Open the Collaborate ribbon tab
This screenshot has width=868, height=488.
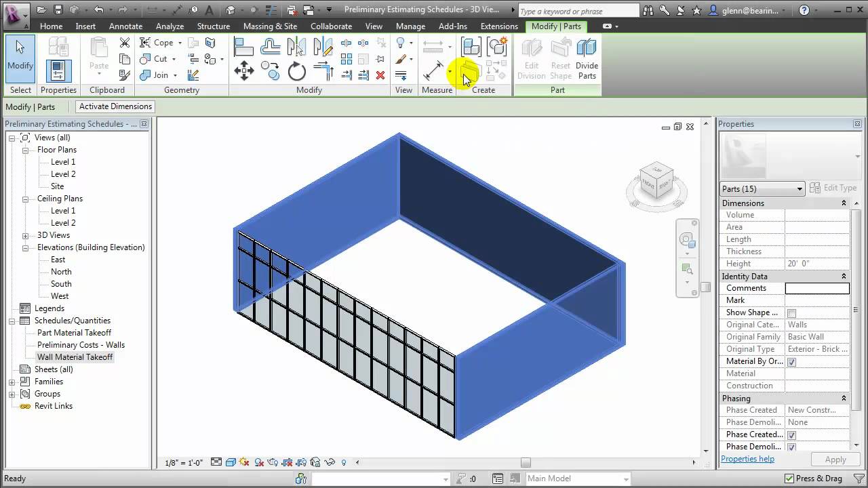point(331,26)
